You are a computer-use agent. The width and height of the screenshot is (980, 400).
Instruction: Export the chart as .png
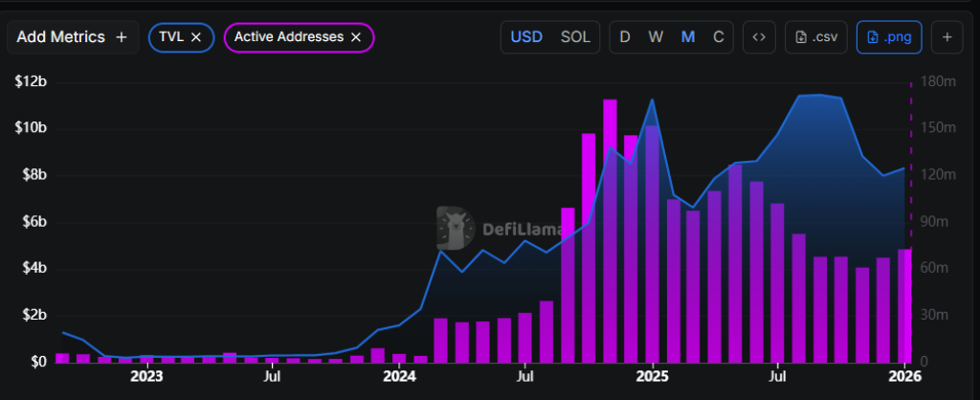point(888,37)
